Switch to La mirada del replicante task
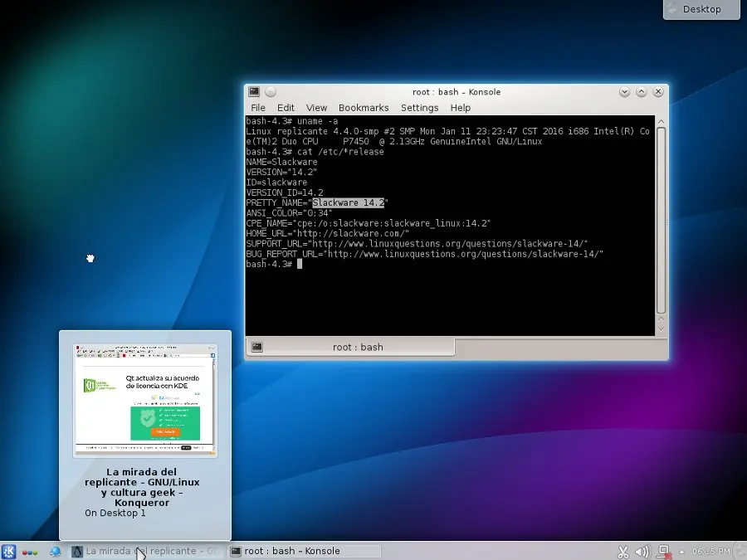747x560 pixels. (147, 552)
